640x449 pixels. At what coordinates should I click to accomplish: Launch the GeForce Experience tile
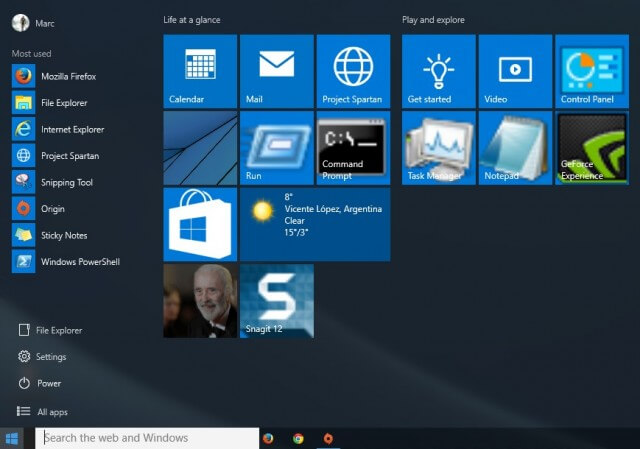tap(592, 148)
